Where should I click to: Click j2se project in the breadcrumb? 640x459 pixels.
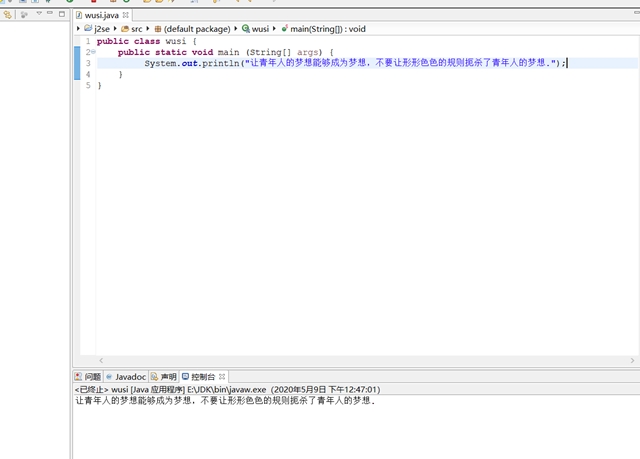pyautogui.click(x=101, y=29)
